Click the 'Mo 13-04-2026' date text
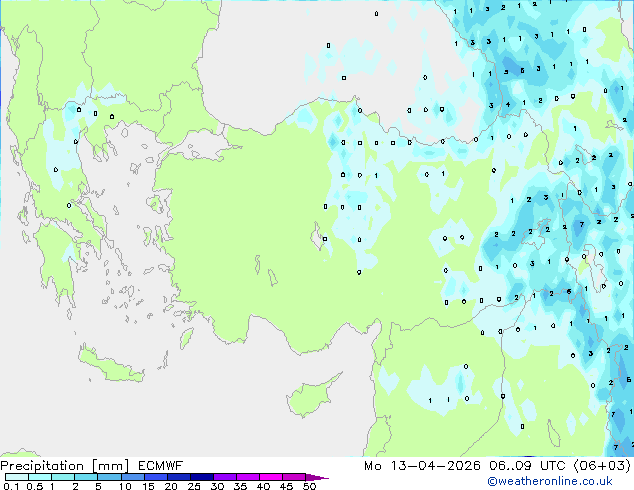Image resolution: width=634 pixels, height=490 pixels. (x=423, y=466)
